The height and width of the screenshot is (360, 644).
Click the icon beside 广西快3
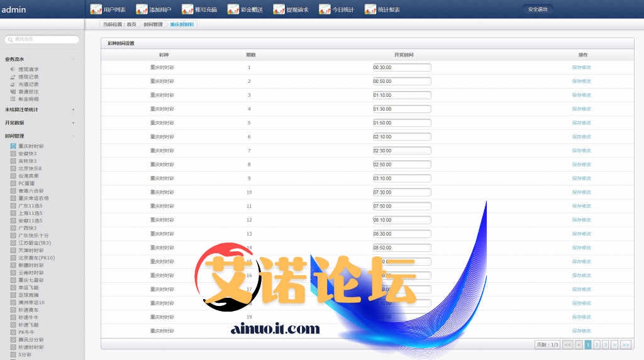[13, 228]
